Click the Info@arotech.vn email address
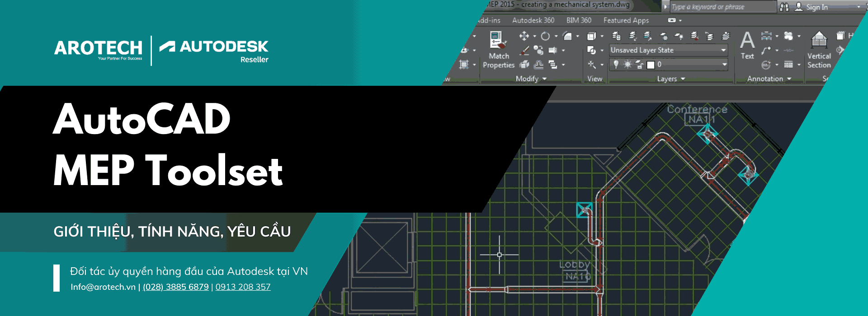868x316 pixels. (103, 287)
